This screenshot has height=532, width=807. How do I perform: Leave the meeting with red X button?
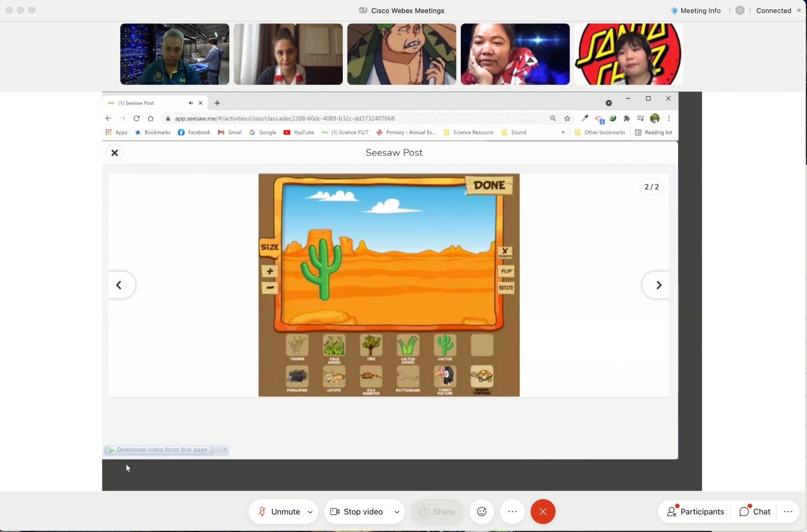[x=543, y=512]
